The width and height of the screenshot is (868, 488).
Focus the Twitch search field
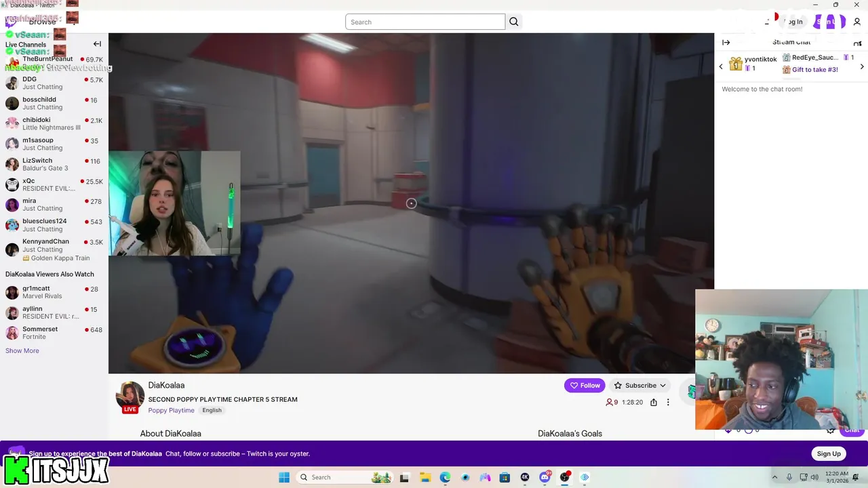[425, 22]
